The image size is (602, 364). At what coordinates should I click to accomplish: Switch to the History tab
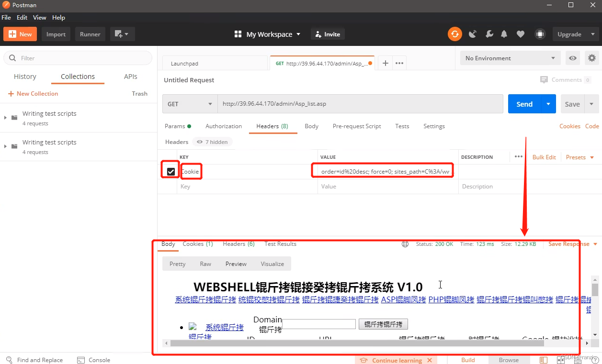point(25,77)
